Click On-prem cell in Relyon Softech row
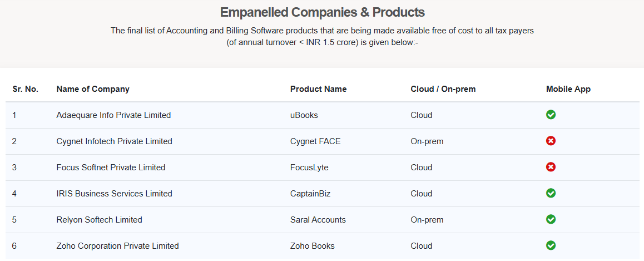Viewport: 644px width, 261px height. point(427,220)
